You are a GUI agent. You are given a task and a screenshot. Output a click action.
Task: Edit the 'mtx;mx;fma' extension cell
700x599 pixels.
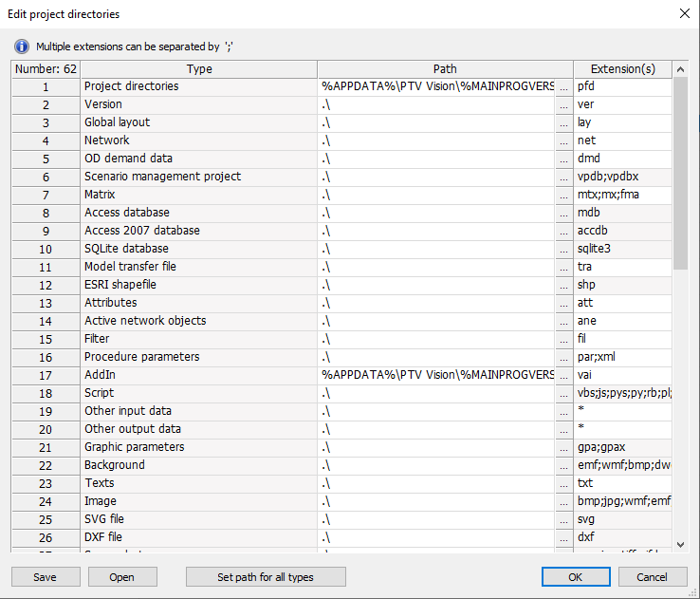(623, 195)
